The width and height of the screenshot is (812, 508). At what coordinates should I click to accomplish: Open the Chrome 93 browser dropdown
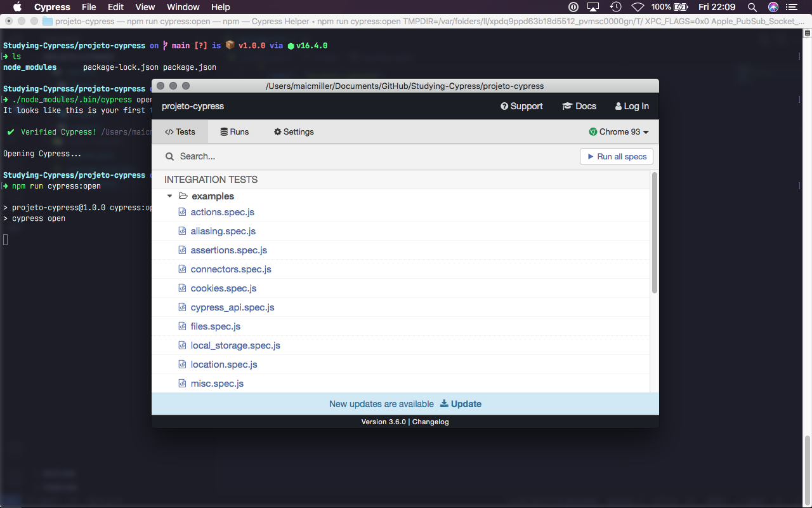(619, 132)
